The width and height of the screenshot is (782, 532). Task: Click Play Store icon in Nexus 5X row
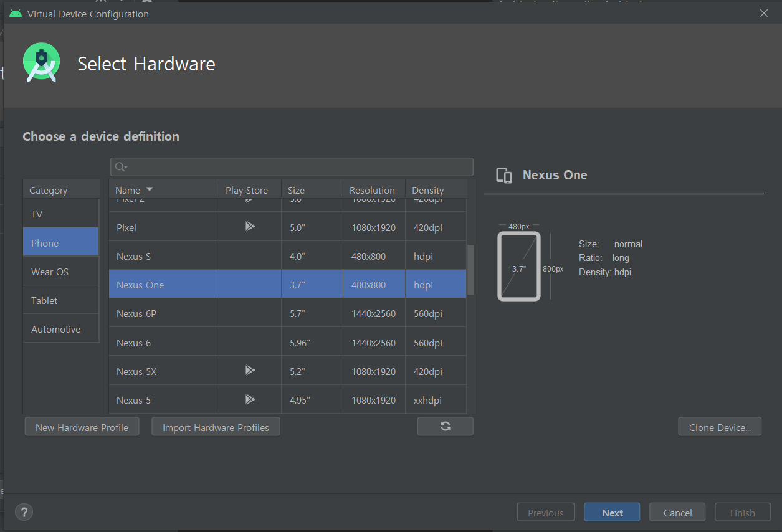coord(249,371)
